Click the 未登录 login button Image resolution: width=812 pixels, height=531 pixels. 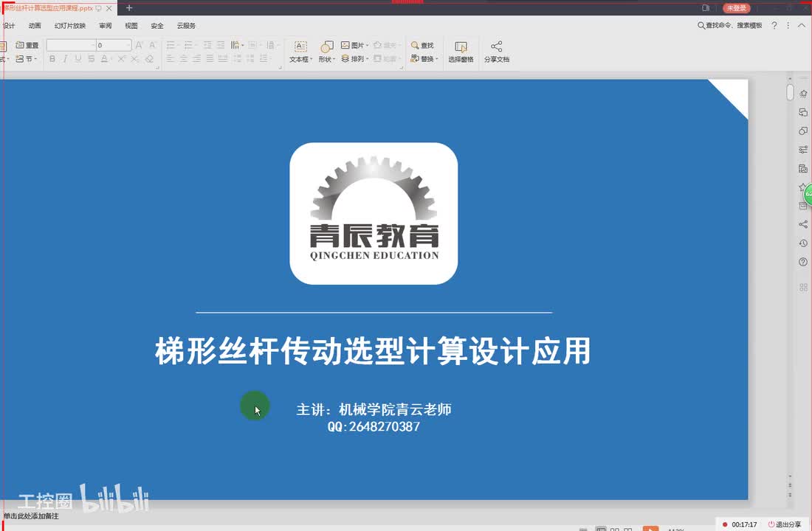(x=737, y=8)
